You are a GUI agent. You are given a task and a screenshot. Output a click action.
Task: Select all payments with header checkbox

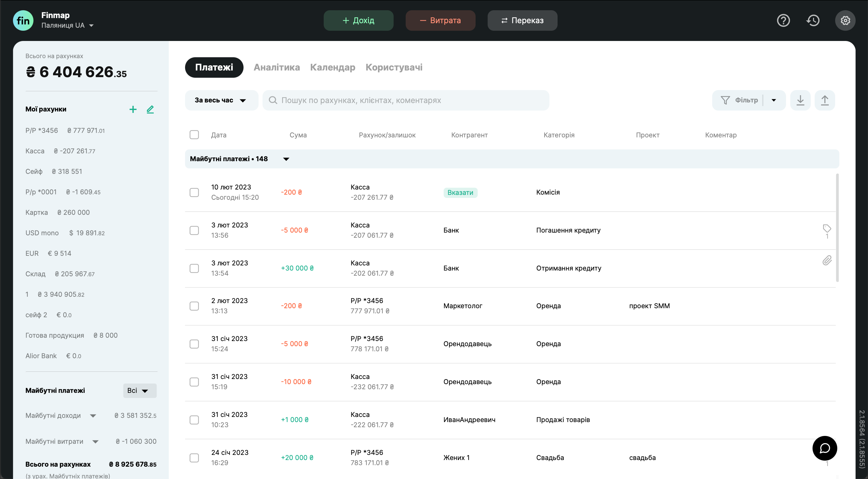pyautogui.click(x=194, y=135)
